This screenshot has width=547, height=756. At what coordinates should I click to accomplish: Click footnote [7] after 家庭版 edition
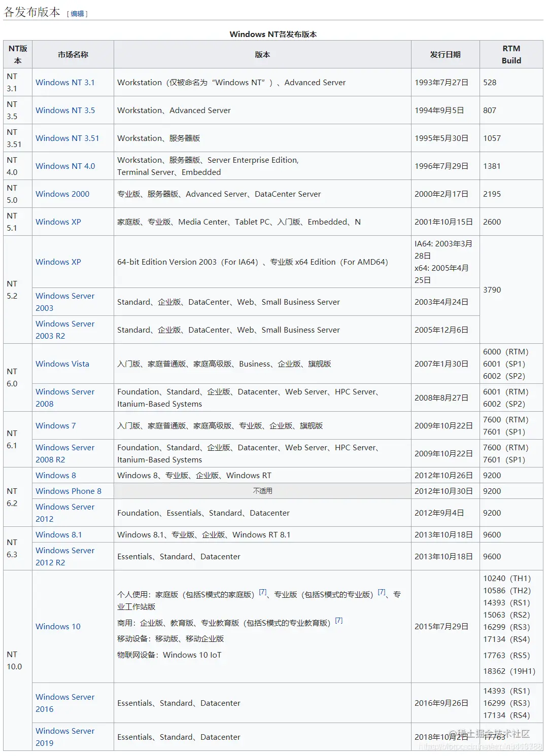pyautogui.click(x=262, y=592)
